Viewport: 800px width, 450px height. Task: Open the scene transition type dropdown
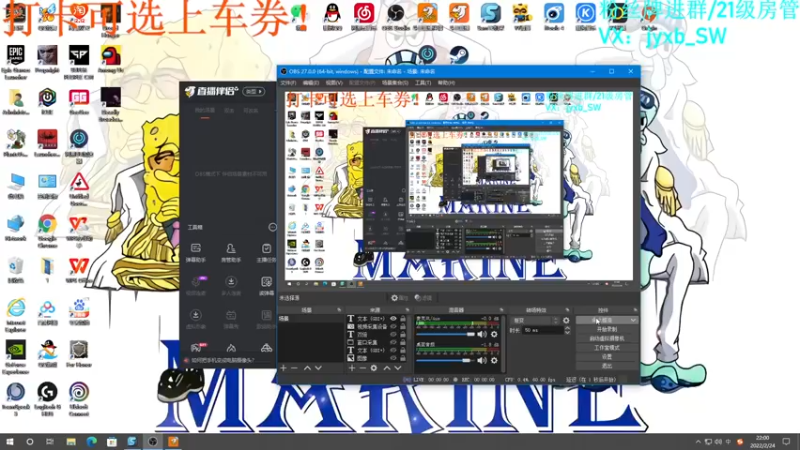tap(535, 320)
